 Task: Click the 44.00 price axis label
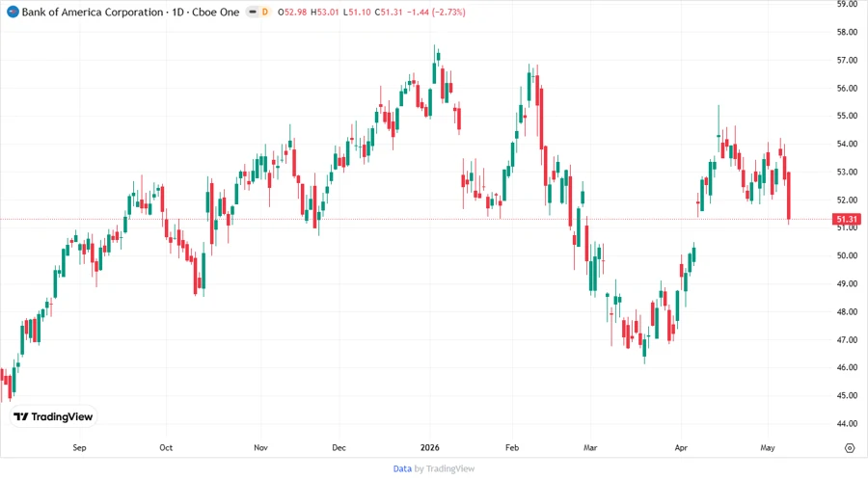pyautogui.click(x=847, y=423)
